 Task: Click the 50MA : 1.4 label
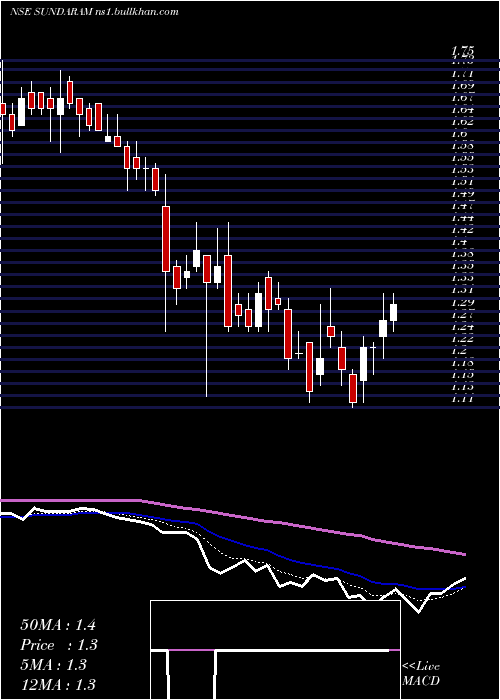tap(58, 625)
